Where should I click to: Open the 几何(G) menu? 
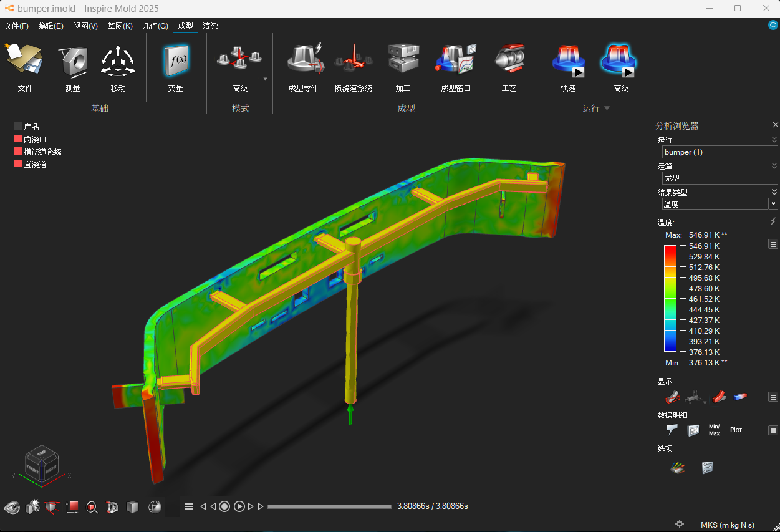(x=155, y=26)
